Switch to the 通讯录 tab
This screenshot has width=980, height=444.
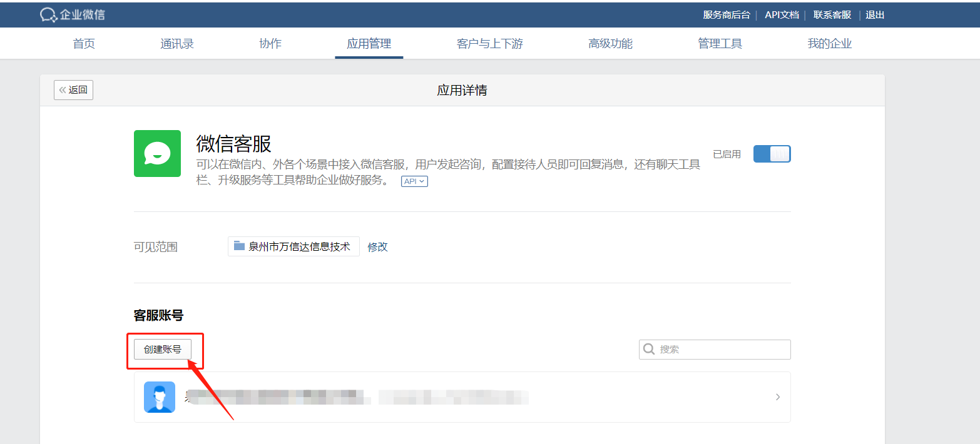tap(177, 44)
